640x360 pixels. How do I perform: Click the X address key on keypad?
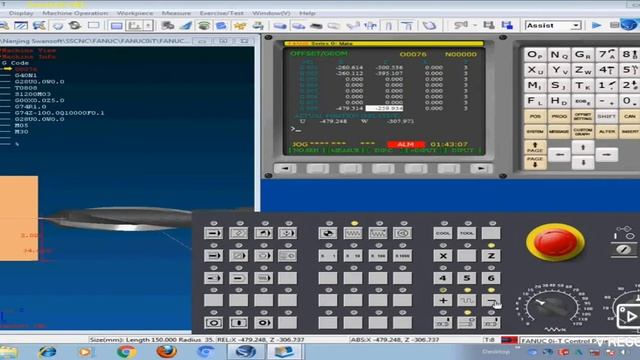point(535,70)
